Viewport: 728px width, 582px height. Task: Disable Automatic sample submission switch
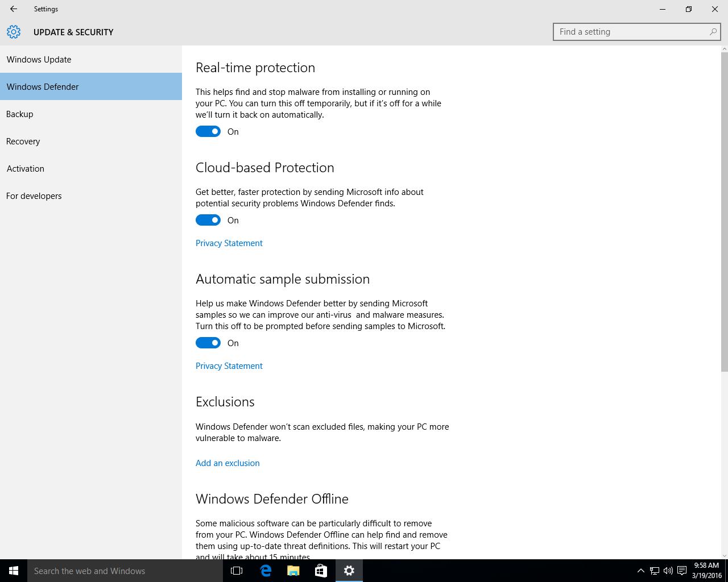(x=208, y=343)
